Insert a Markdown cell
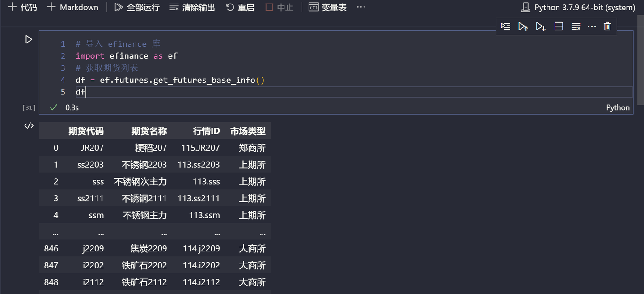Viewport: 644px width, 294px height. tap(72, 7)
